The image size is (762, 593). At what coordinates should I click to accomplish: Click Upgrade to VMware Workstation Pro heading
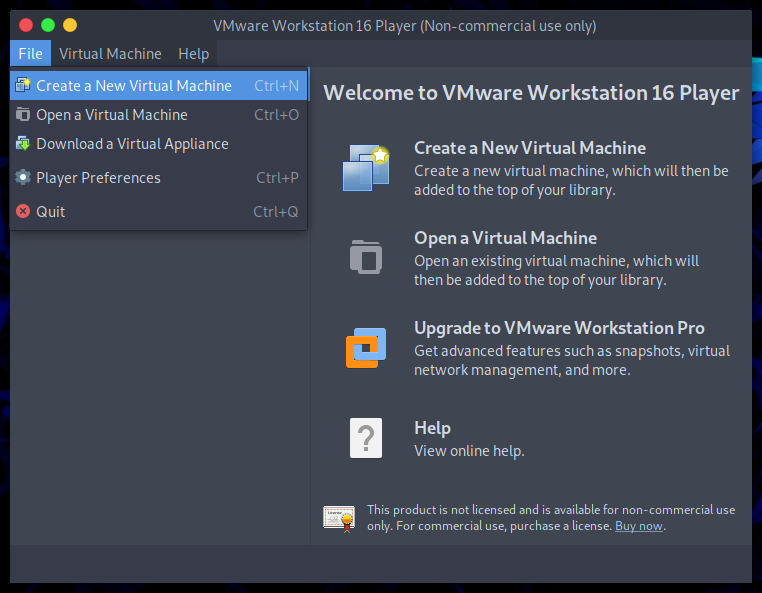click(x=559, y=328)
